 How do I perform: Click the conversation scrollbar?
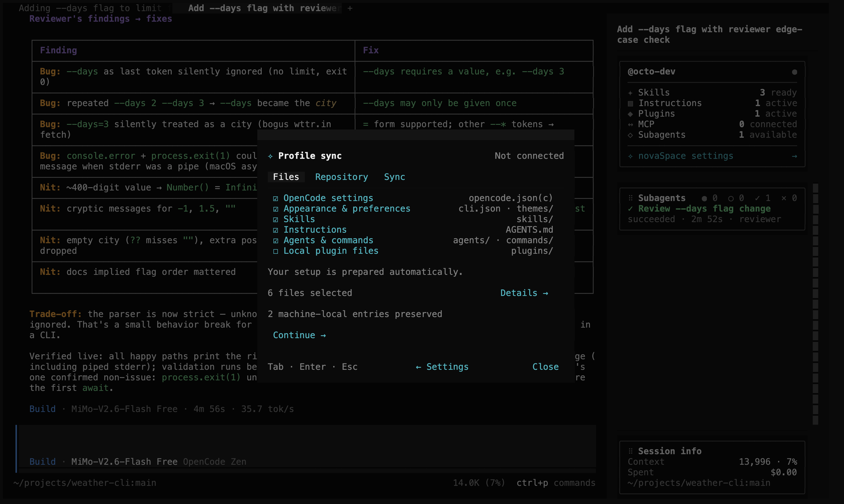point(815,304)
